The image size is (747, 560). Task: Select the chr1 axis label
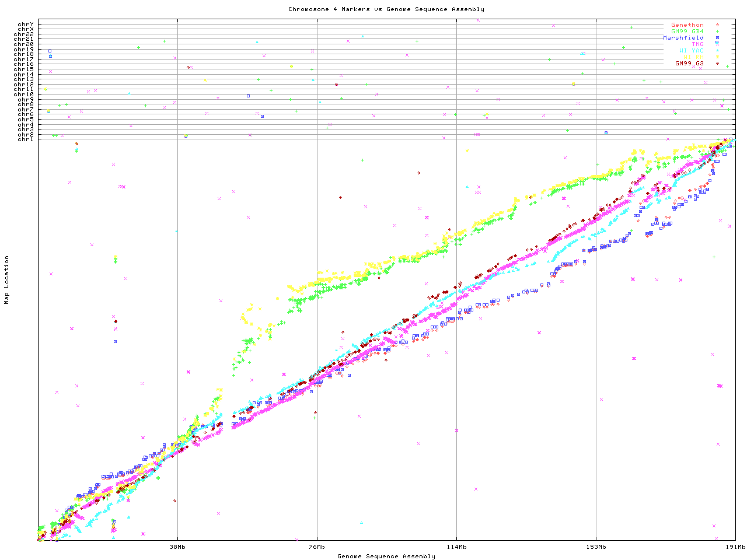tap(26, 139)
